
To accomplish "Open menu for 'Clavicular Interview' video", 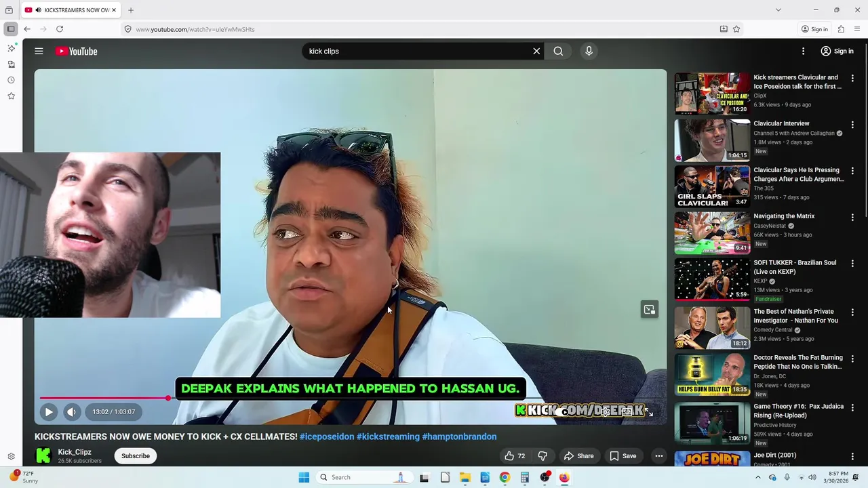I will tap(852, 125).
